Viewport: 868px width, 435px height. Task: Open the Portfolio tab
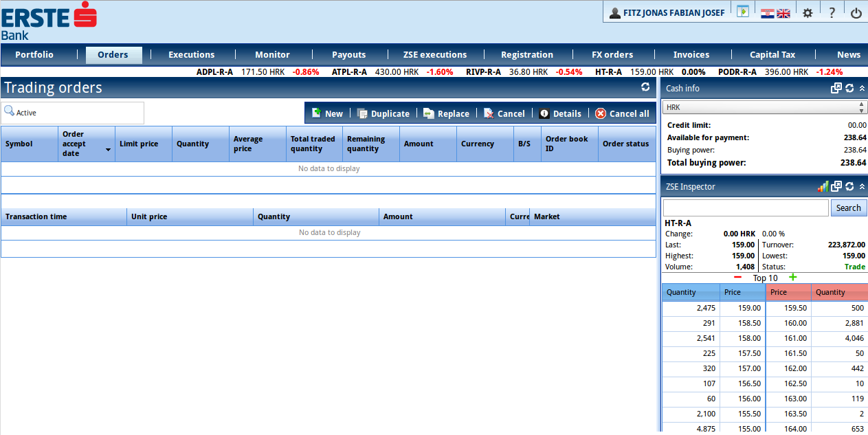pos(34,55)
